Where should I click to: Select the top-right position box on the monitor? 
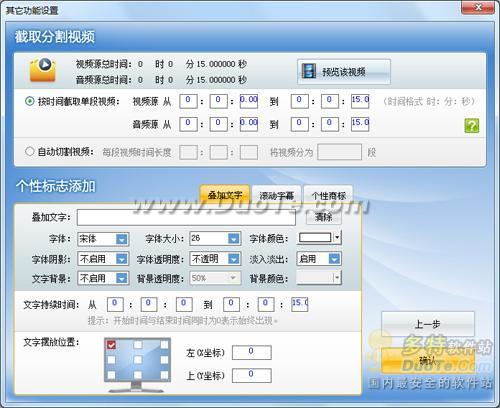[x=164, y=345]
